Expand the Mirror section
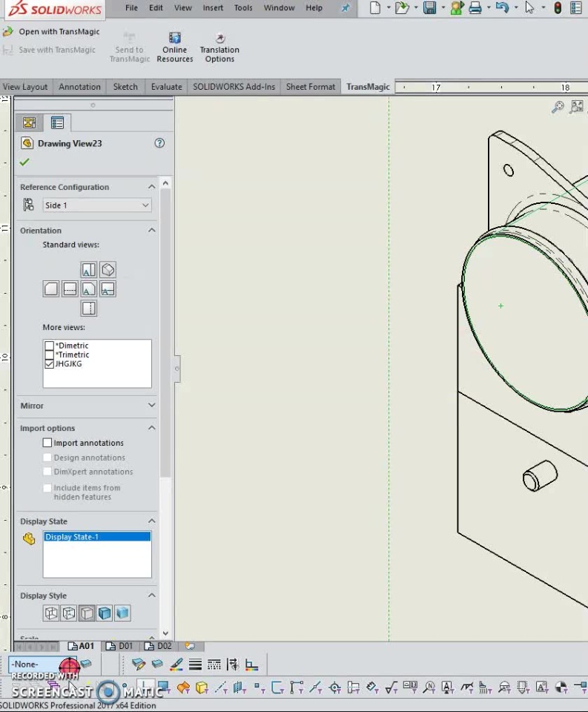588x712 pixels. click(x=152, y=405)
